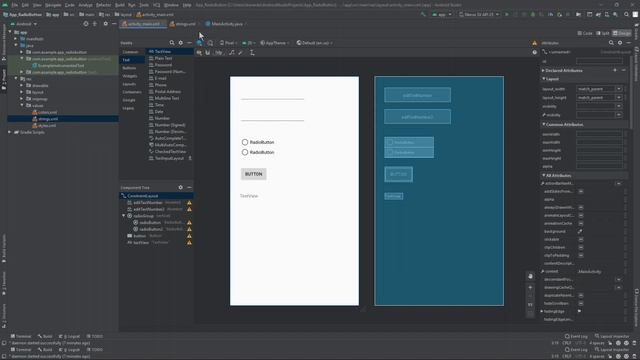Click the design surface layers icon
Viewport: 640px width, 360px height.
point(200,43)
